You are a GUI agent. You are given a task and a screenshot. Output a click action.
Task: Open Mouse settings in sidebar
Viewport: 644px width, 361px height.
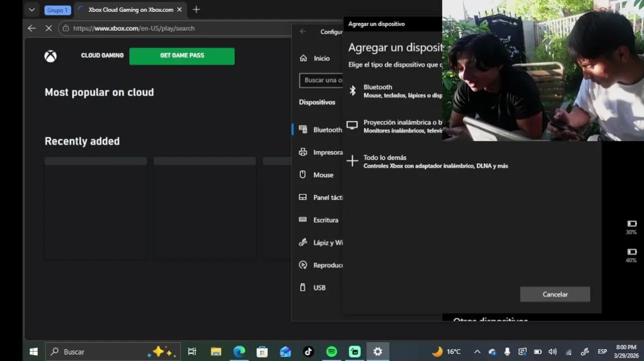click(316, 175)
